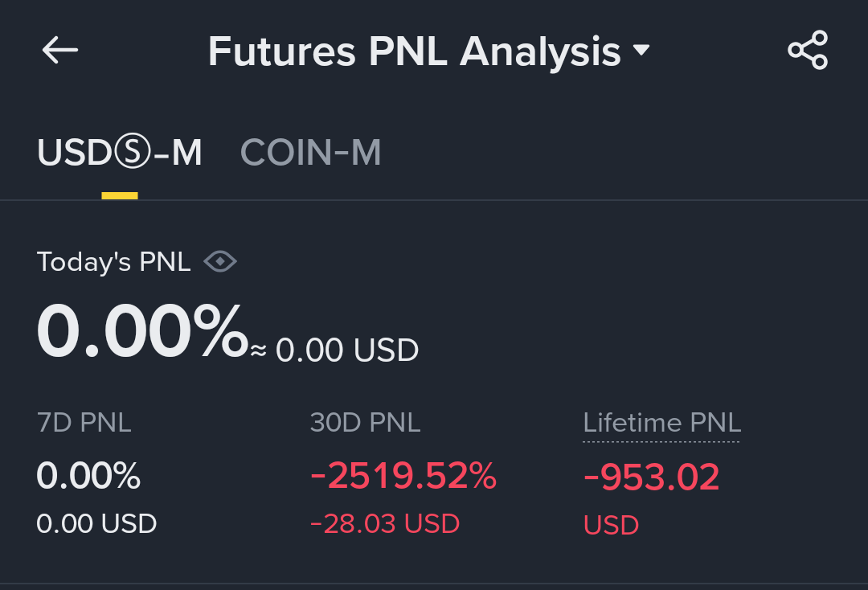Select the -953.02 lifetime value
868x590 pixels.
coord(651,477)
